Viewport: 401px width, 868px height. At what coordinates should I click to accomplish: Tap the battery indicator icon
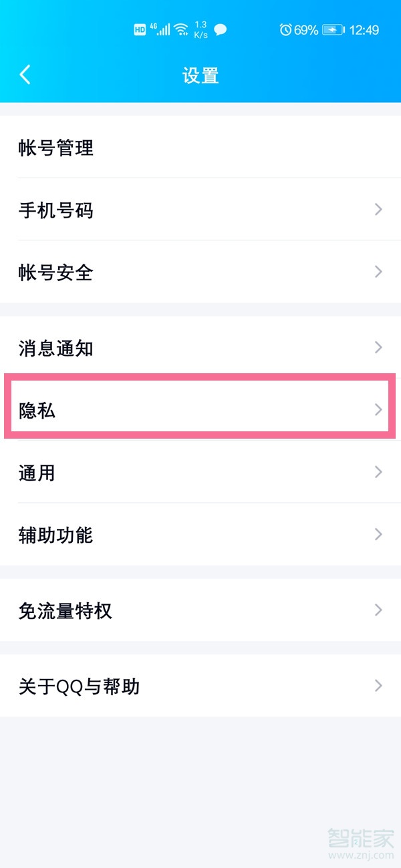click(330, 29)
